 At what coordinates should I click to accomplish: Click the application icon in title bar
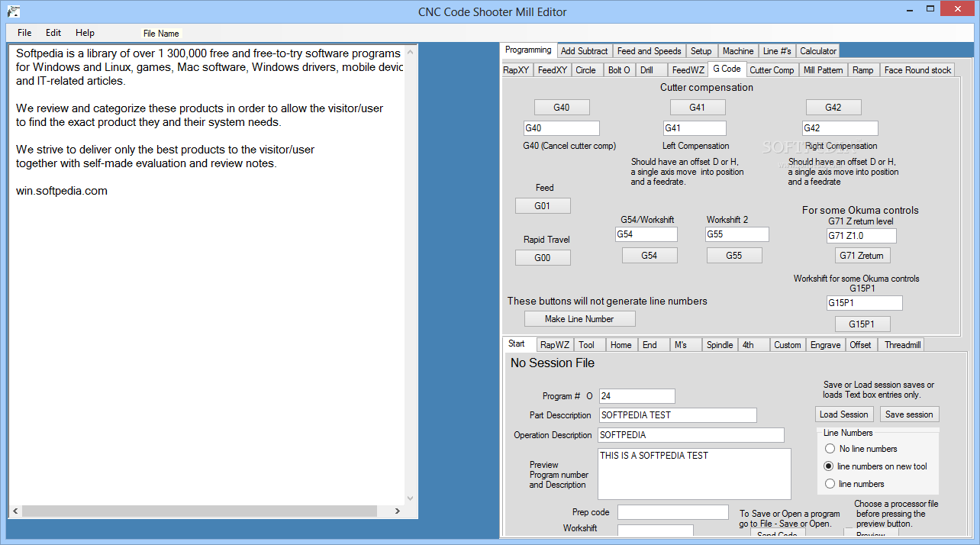click(x=12, y=11)
